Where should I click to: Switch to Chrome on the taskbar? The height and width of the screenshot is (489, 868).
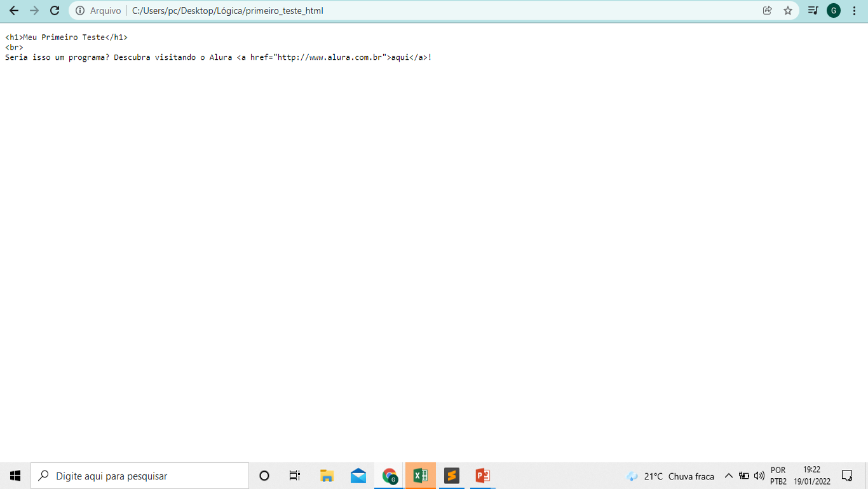tap(390, 476)
